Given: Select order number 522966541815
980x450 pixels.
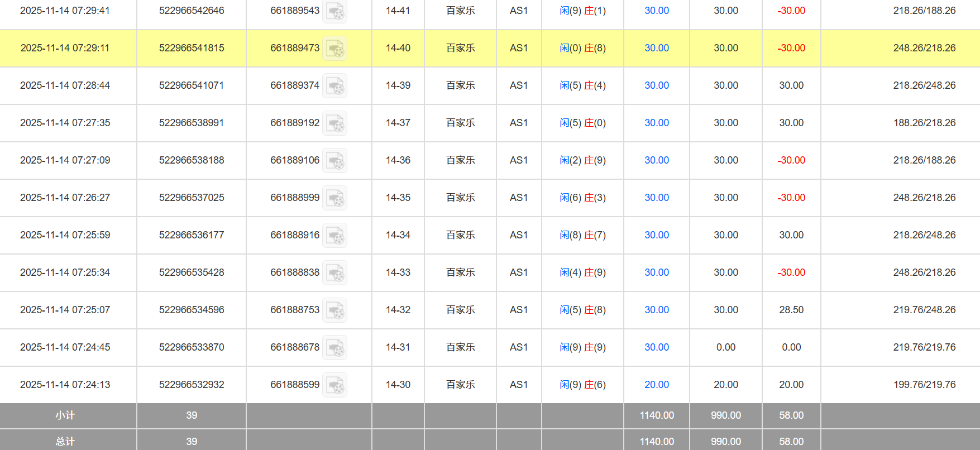Looking at the screenshot, I should click(192, 48).
